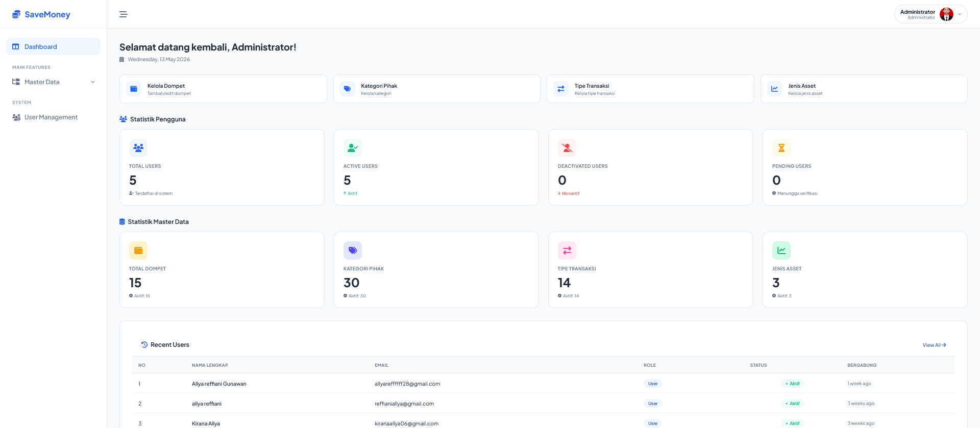This screenshot has height=428, width=980.
Task: Go to User Management
Action: [53, 117]
